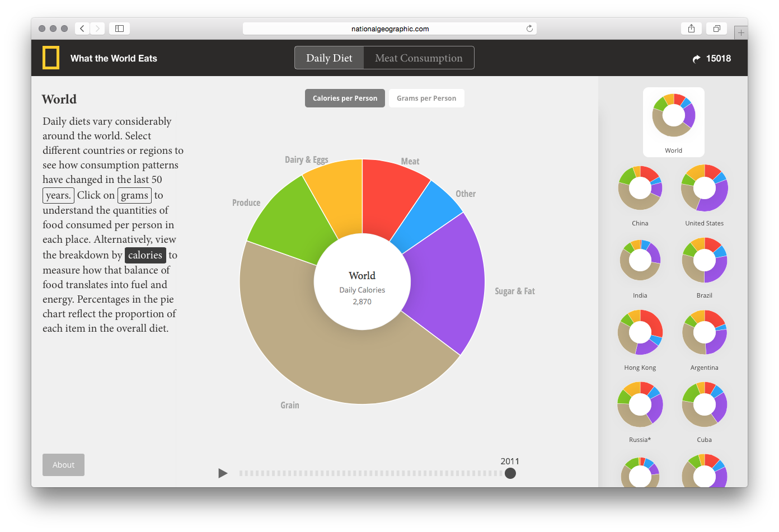Click the nationalgeographic.com address bar
779x532 pixels.
coord(389,29)
